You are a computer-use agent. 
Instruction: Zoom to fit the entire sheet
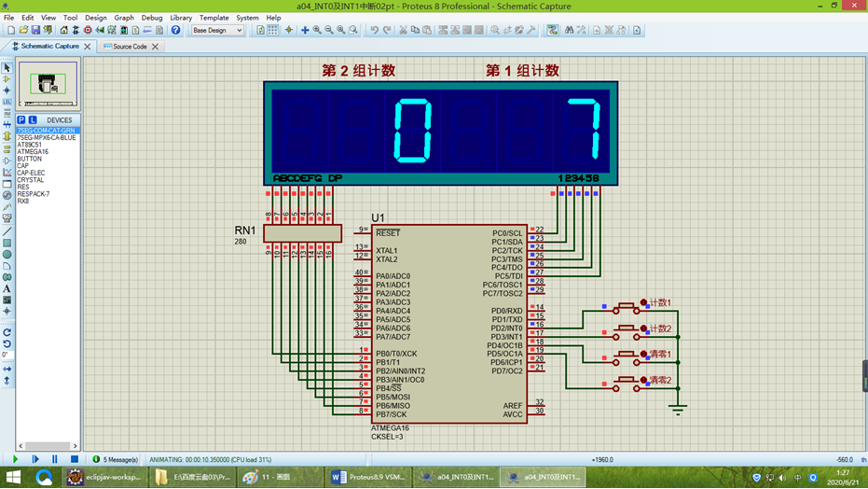point(341,30)
